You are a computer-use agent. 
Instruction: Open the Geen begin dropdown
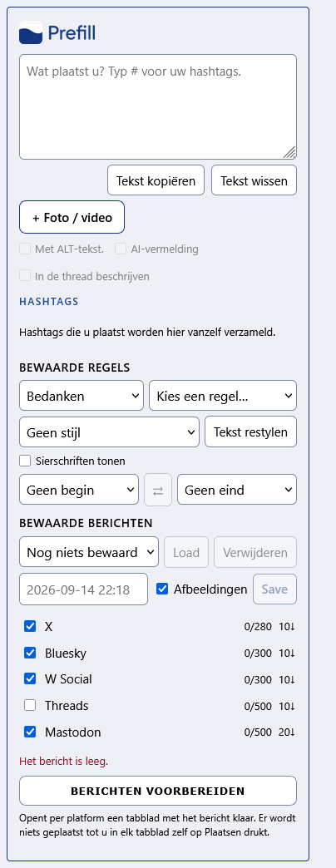[79, 490]
